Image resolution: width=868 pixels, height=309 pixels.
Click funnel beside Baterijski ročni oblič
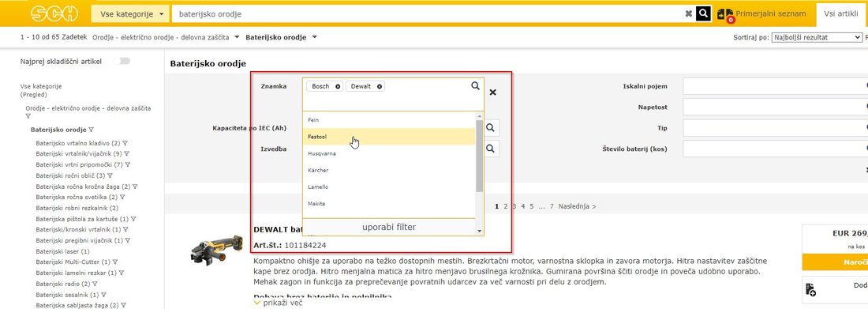coord(110,175)
